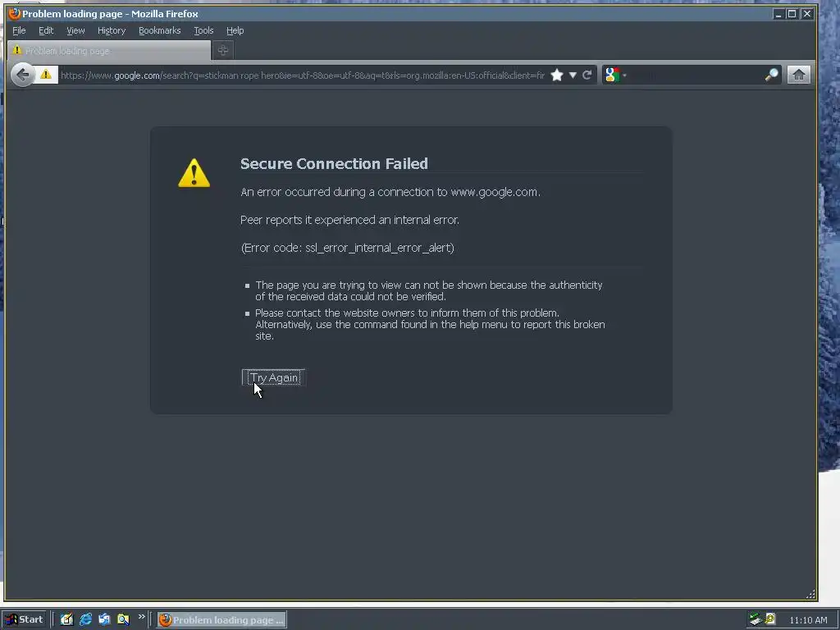Maximize the Firefox window
Image resolution: width=840 pixels, height=630 pixels.
point(792,14)
